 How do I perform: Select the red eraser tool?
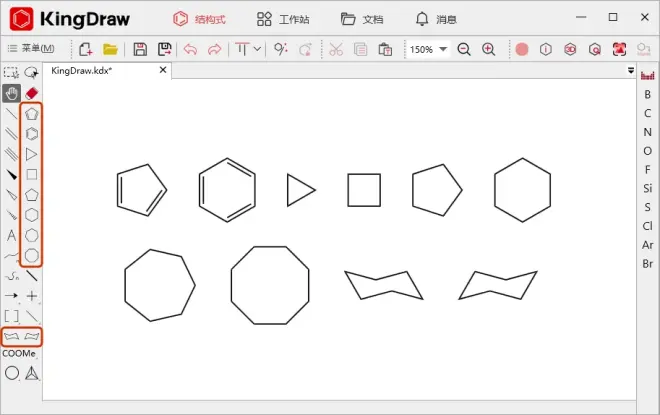pos(32,93)
